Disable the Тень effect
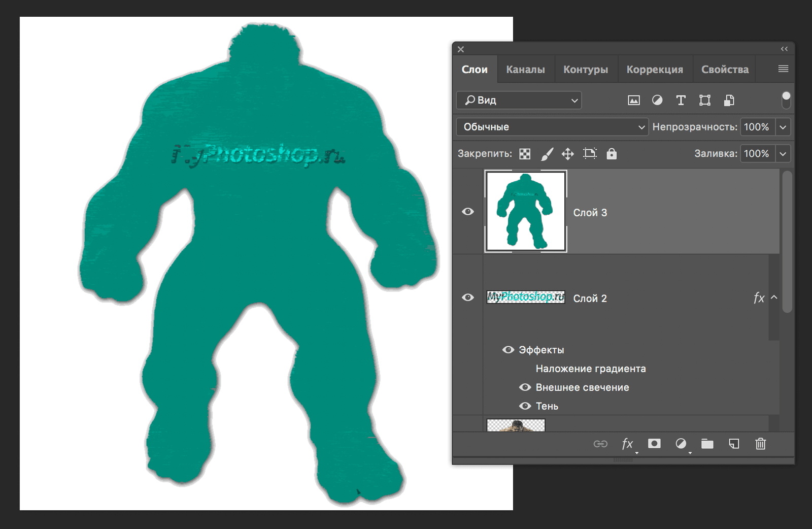The height and width of the screenshot is (529, 812). (x=526, y=406)
